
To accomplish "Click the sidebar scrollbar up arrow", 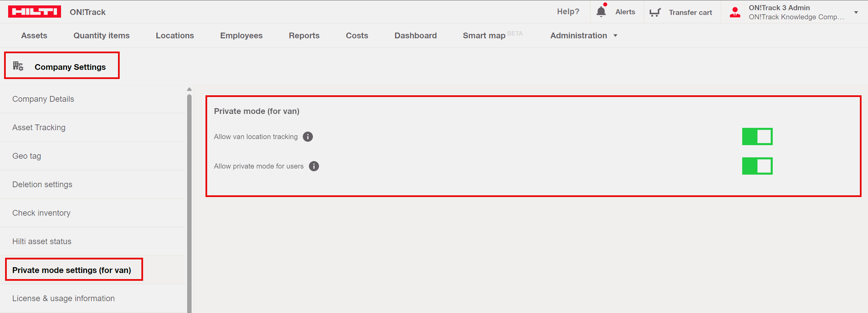I will coord(189,90).
